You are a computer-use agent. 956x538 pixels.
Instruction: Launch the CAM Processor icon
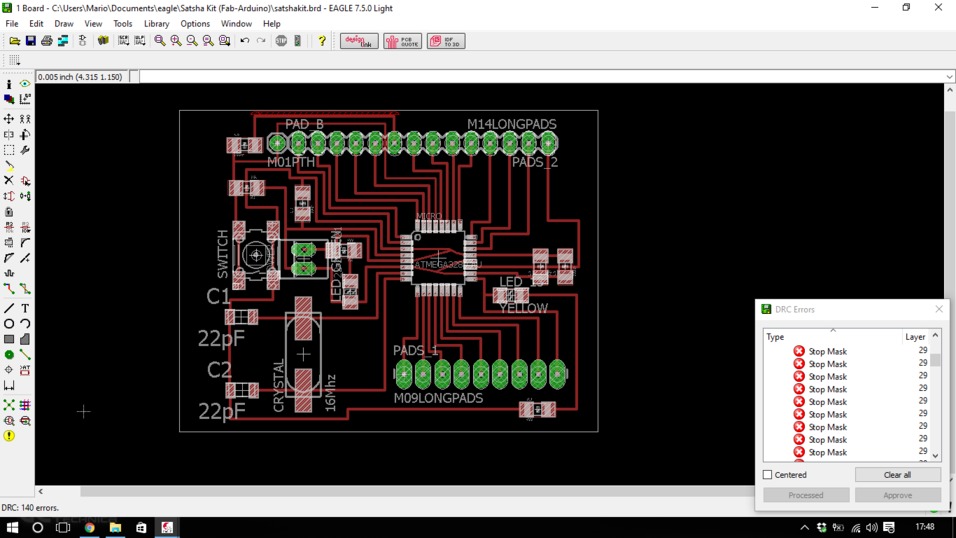[63, 41]
